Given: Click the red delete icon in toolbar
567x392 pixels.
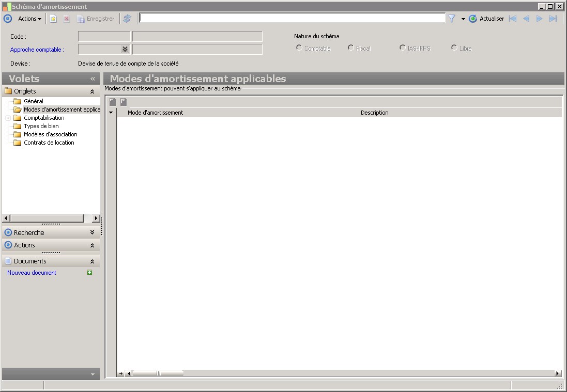Looking at the screenshot, I should 67,19.
